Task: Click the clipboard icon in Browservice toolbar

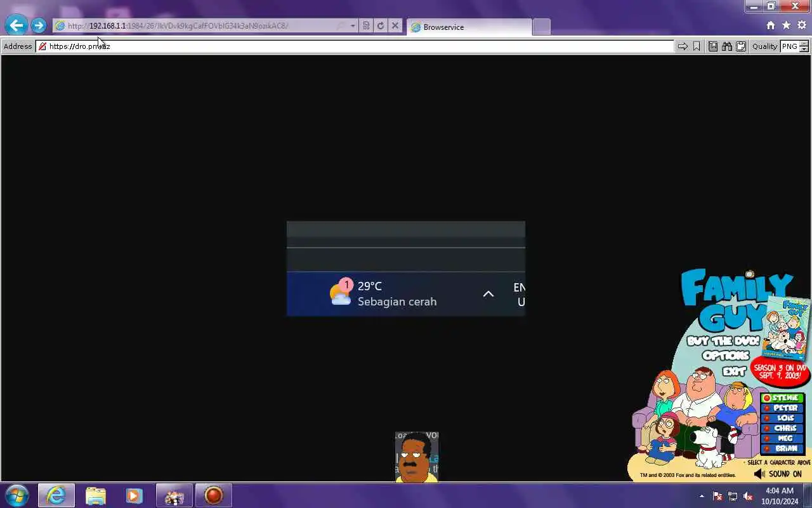Action: coord(740,46)
